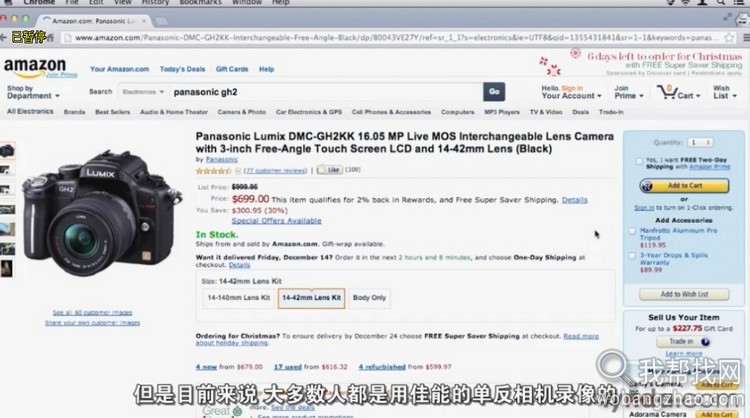
Task: Open the Window menu
Action: pyautogui.click(x=247, y=2)
